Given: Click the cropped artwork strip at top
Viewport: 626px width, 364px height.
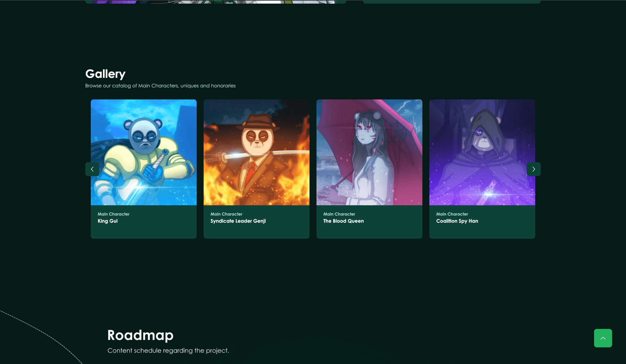Looking at the screenshot, I should coord(215,2).
